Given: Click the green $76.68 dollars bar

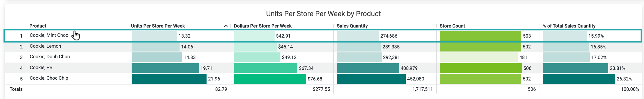Looking at the screenshot, I should click(270, 79).
